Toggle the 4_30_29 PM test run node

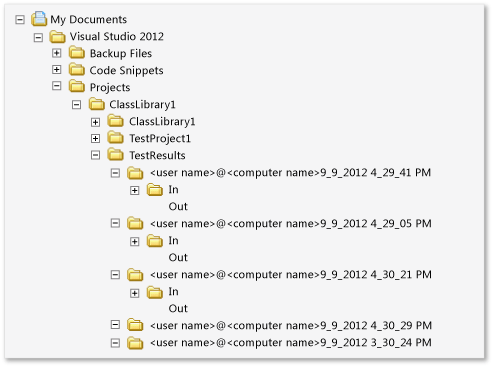pyautogui.click(x=115, y=325)
